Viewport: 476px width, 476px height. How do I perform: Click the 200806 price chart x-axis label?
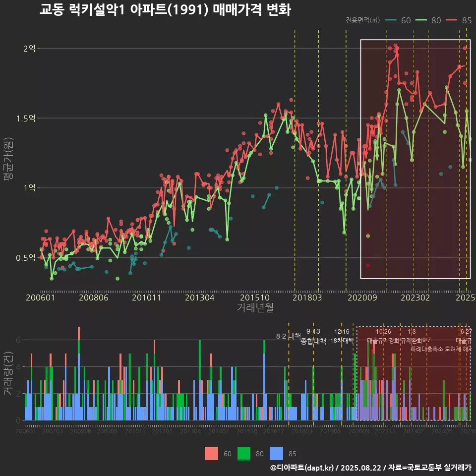[94, 297]
